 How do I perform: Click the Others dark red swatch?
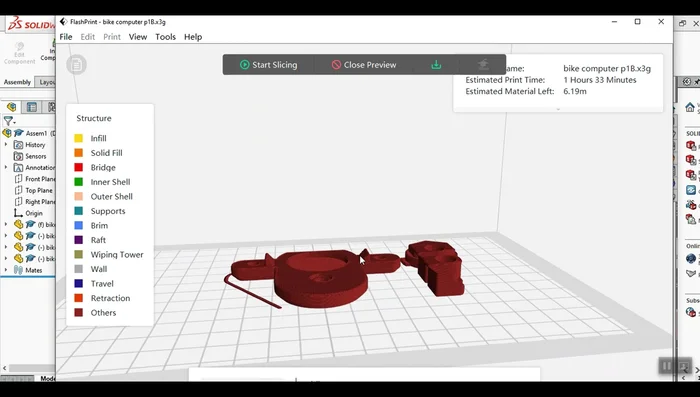coord(79,313)
